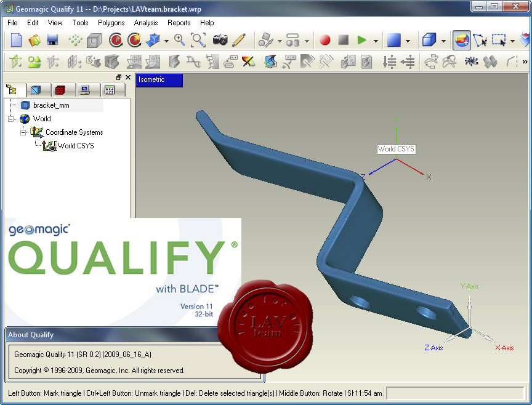532x405 pixels.
Task: Open dropdown arrow beside fit-view cube
Action: [x=166, y=41]
